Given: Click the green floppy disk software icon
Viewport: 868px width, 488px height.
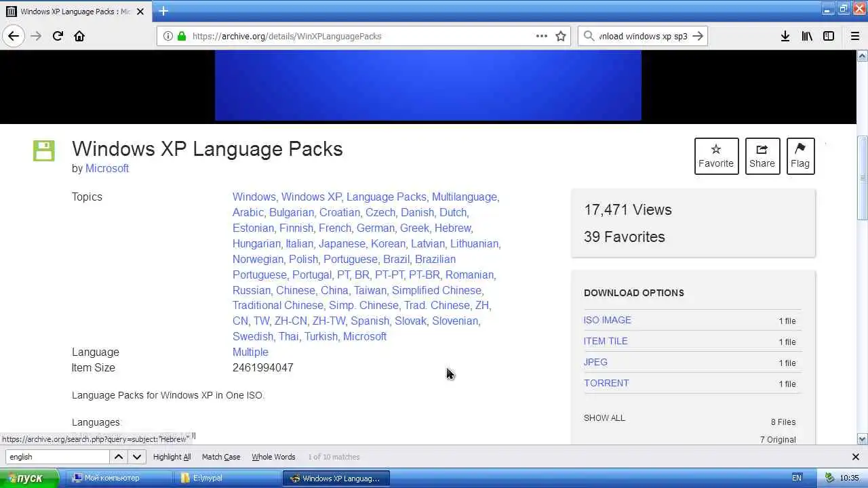Looking at the screenshot, I should 44,150.
